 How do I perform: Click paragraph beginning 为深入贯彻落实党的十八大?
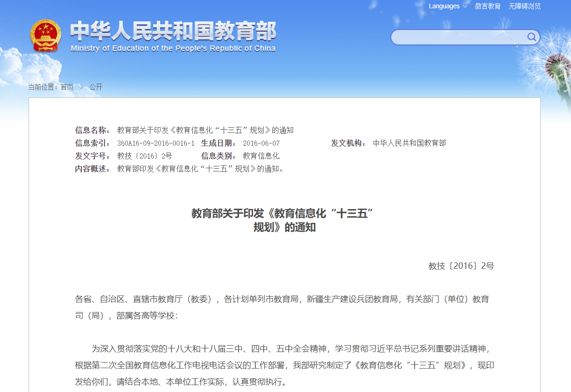285,365
